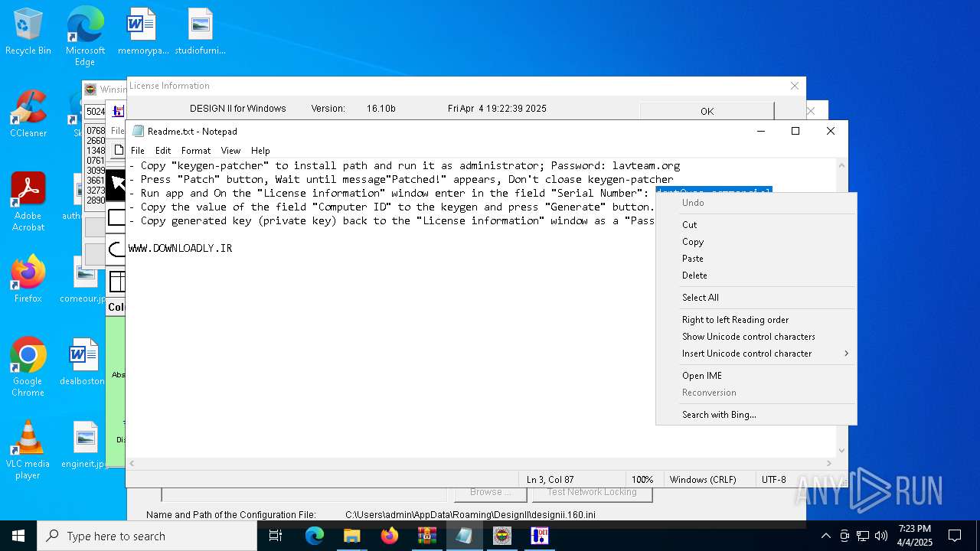This screenshot has height=551, width=980.
Task: Click the UTF-8 encoding status entry
Action: pyautogui.click(x=773, y=480)
